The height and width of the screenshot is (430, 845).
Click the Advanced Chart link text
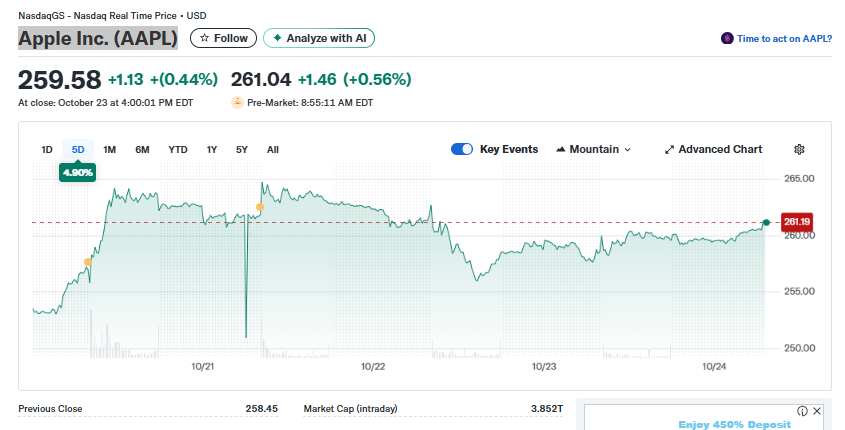(720, 149)
